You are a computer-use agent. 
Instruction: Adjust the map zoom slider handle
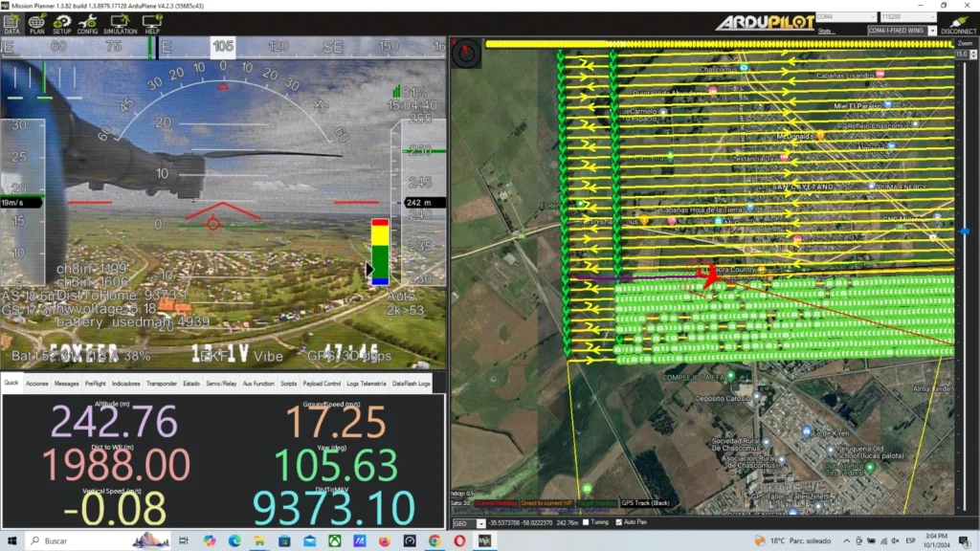click(x=964, y=231)
